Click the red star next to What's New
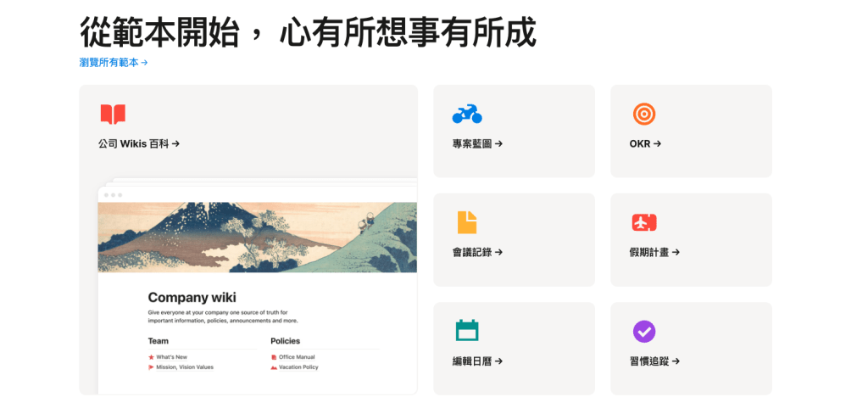Screen dimensions: 868x414 point(151,357)
